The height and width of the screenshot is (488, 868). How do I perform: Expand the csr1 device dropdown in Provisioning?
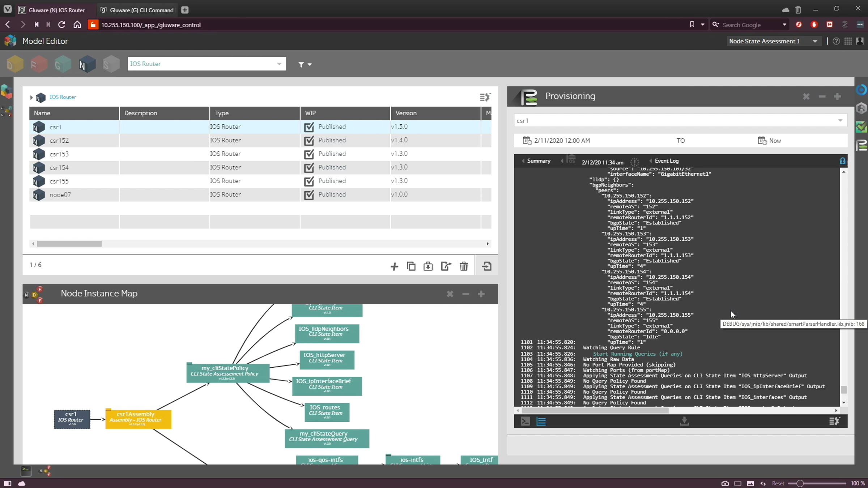click(x=840, y=121)
